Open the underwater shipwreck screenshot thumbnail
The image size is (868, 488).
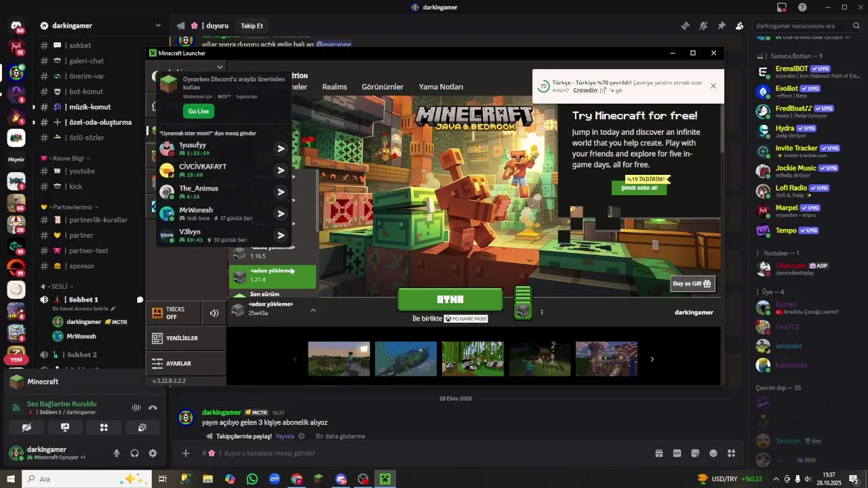(406, 359)
